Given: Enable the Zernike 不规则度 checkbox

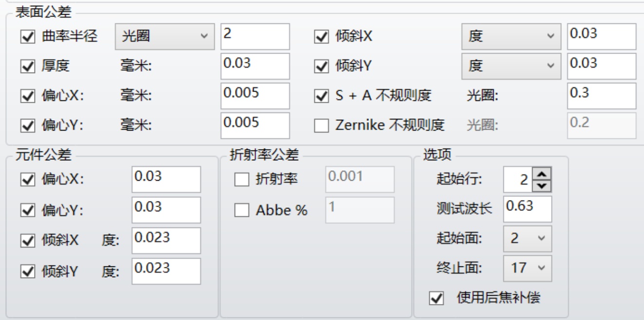Looking at the screenshot, I should click(321, 126).
